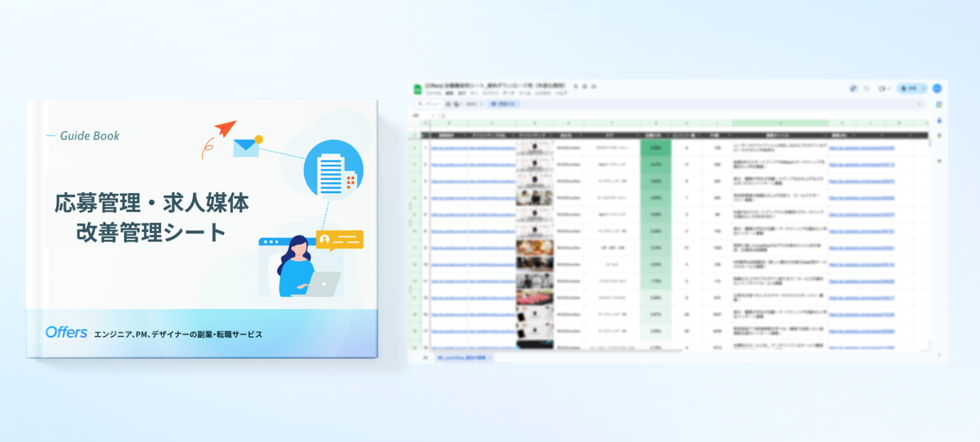980x442 pixels.
Task: Open the video meeting camera icon
Action: (x=882, y=88)
